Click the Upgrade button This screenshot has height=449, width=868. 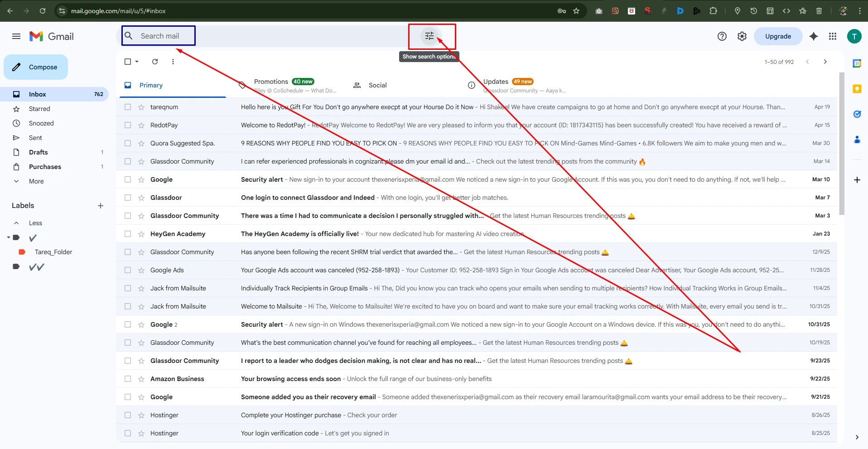point(778,36)
